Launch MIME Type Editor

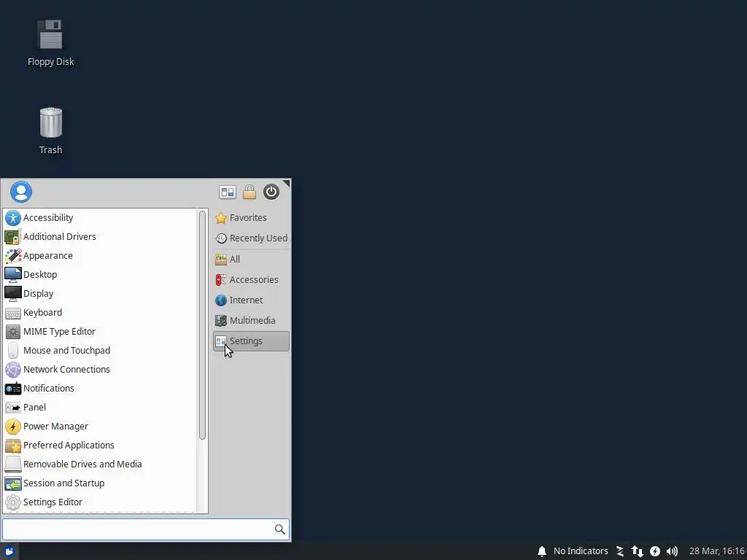pos(99,332)
